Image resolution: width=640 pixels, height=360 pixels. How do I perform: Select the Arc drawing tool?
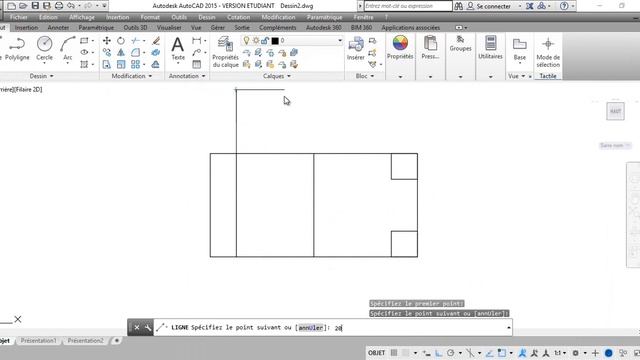click(x=68, y=48)
